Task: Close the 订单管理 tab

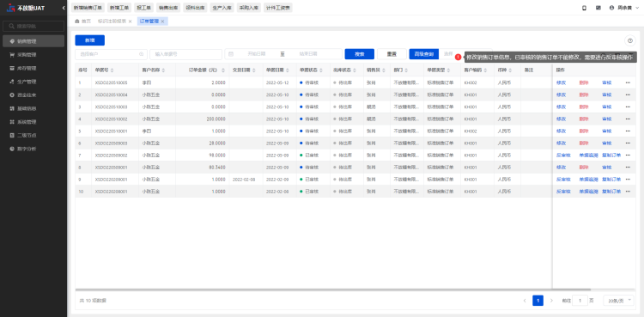Action: [162, 21]
